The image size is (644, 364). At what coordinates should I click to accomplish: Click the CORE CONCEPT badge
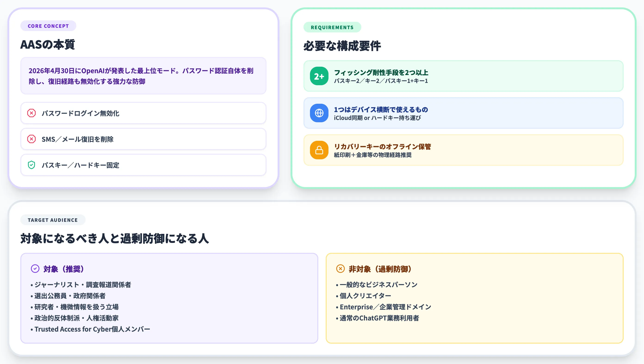(48, 26)
